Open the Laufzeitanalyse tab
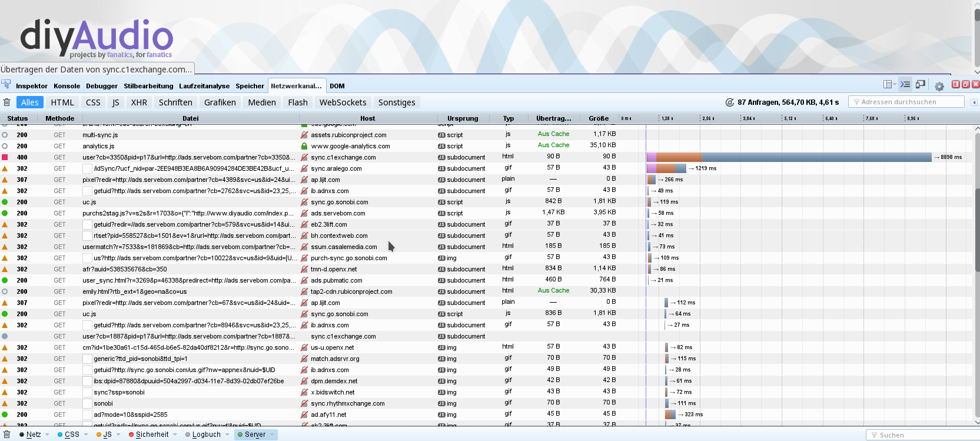This screenshot has height=441, width=980. (204, 86)
